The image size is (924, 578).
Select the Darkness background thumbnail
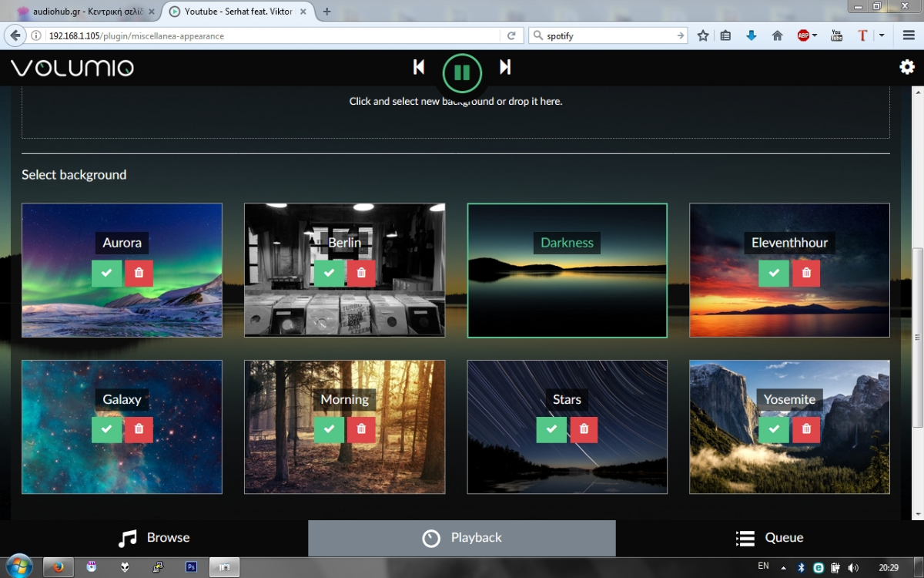(567, 293)
